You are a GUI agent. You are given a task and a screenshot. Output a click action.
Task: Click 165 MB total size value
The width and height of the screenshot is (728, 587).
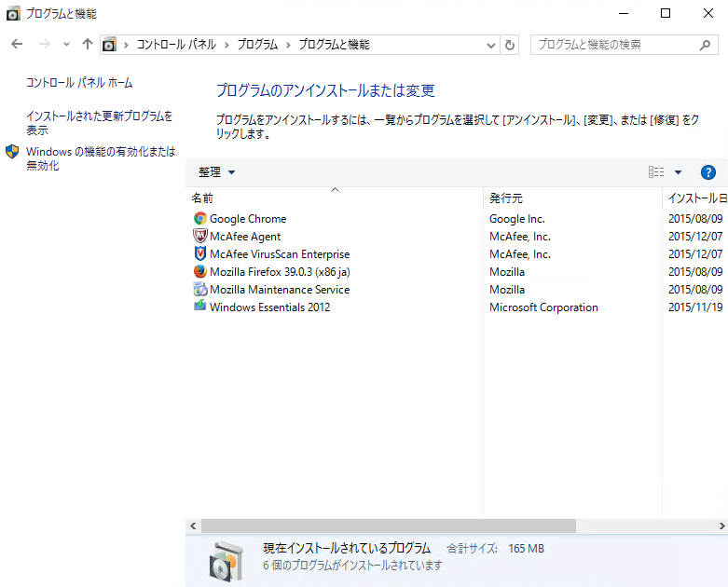click(x=526, y=549)
